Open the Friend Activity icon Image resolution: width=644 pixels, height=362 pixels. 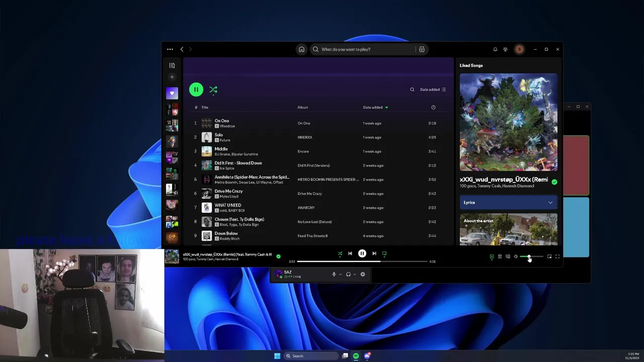pyautogui.click(x=505, y=49)
